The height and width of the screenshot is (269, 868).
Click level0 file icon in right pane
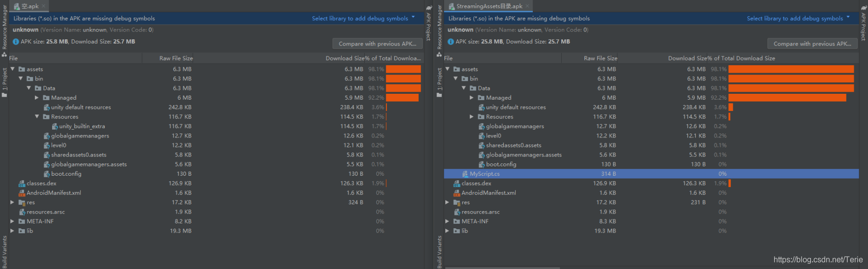(481, 136)
